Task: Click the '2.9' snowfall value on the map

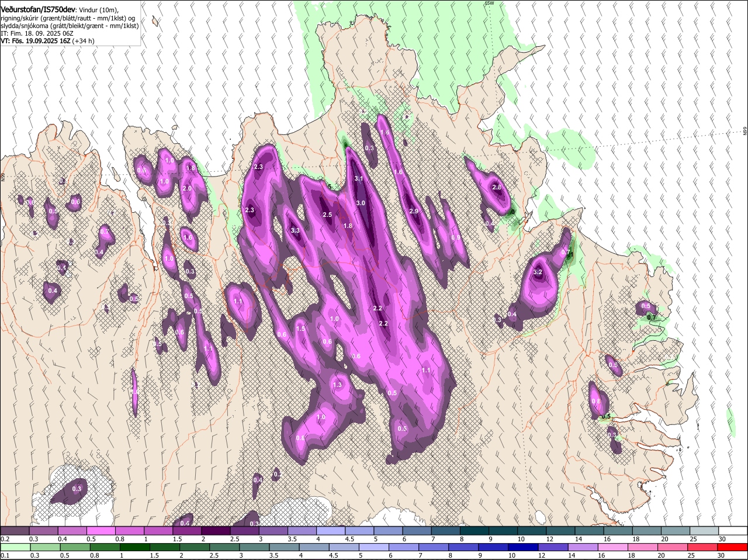Action: pyautogui.click(x=414, y=211)
